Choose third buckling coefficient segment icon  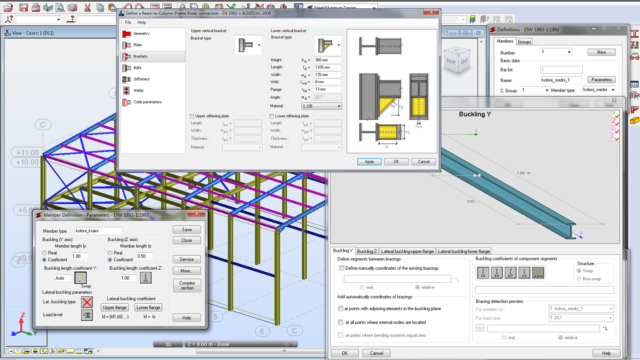pyautogui.click(x=511, y=273)
